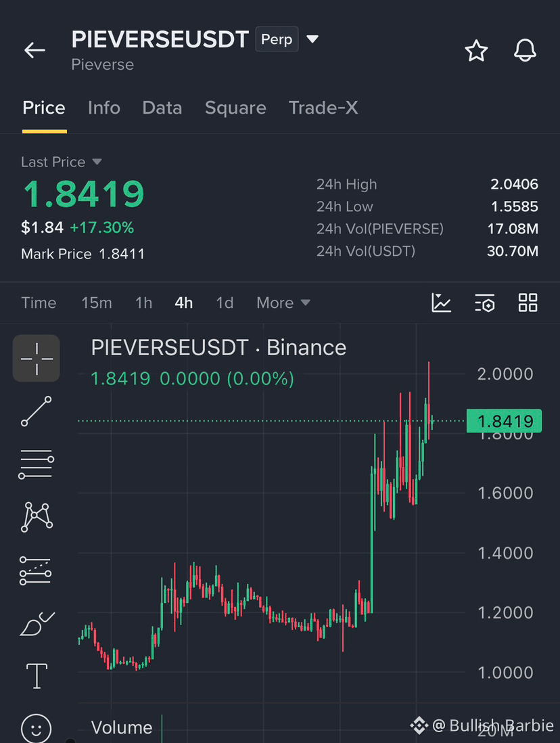This screenshot has width=560, height=743.
Task: Open chart settings icon
Action: pos(485,302)
